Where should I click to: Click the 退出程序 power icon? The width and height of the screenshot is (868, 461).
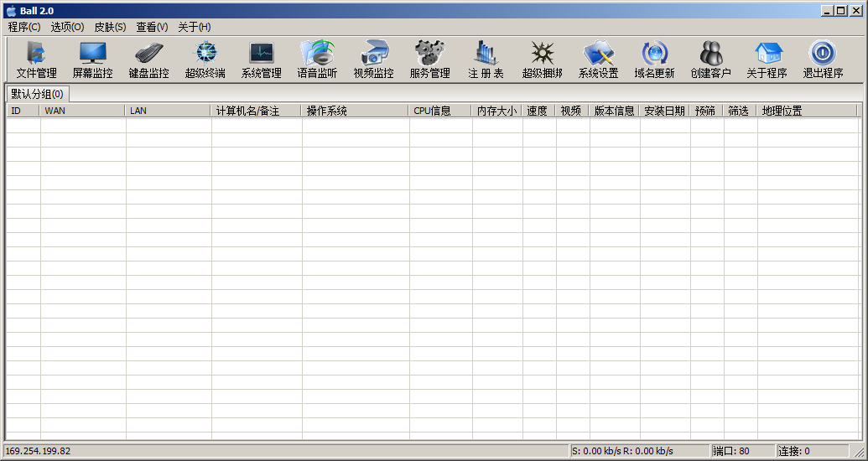click(x=823, y=60)
